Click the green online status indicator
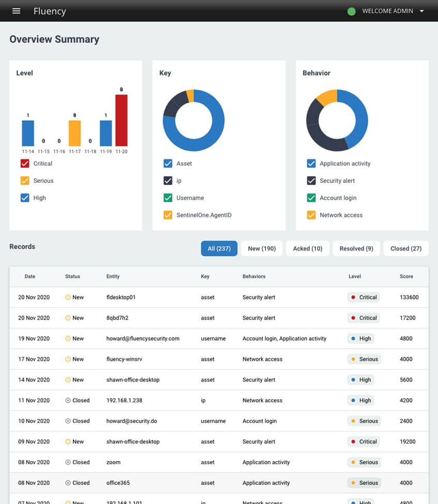Image resolution: width=438 pixels, height=504 pixels. pyautogui.click(x=351, y=11)
